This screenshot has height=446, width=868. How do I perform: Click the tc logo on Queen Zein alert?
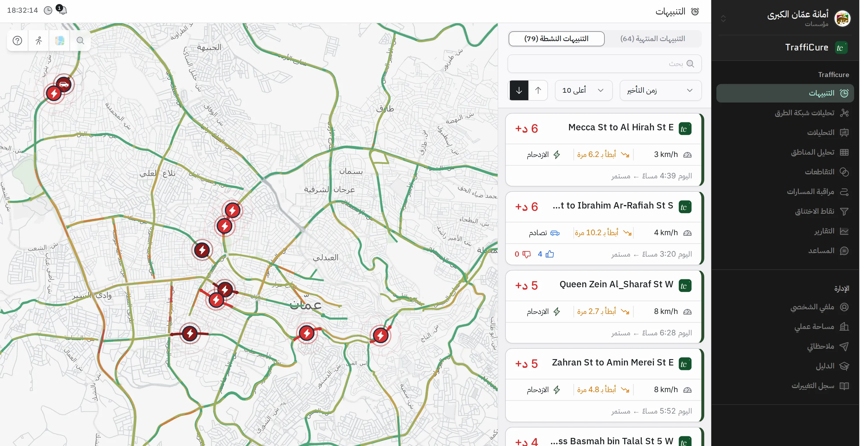tap(685, 286)
